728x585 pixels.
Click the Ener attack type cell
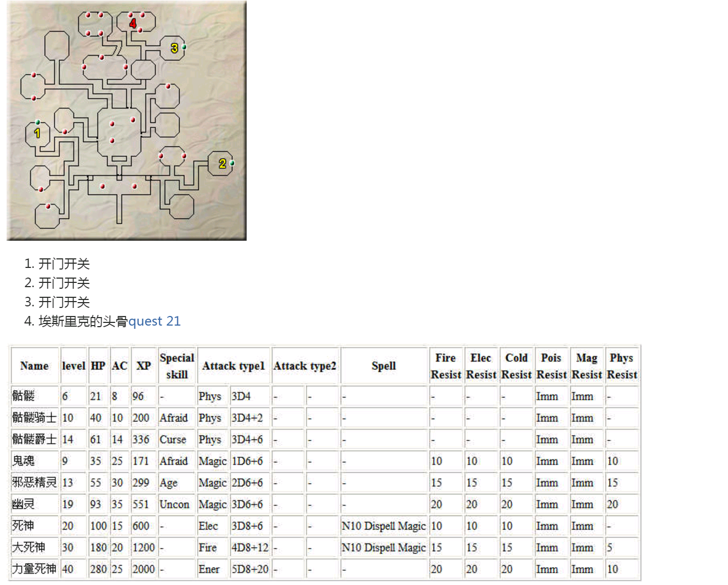(x=213, y=569)
